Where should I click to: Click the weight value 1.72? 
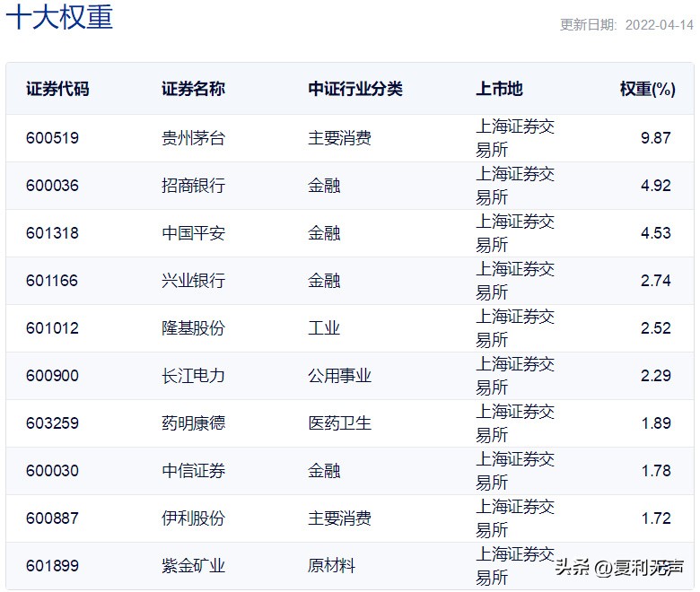coord(656,518)
